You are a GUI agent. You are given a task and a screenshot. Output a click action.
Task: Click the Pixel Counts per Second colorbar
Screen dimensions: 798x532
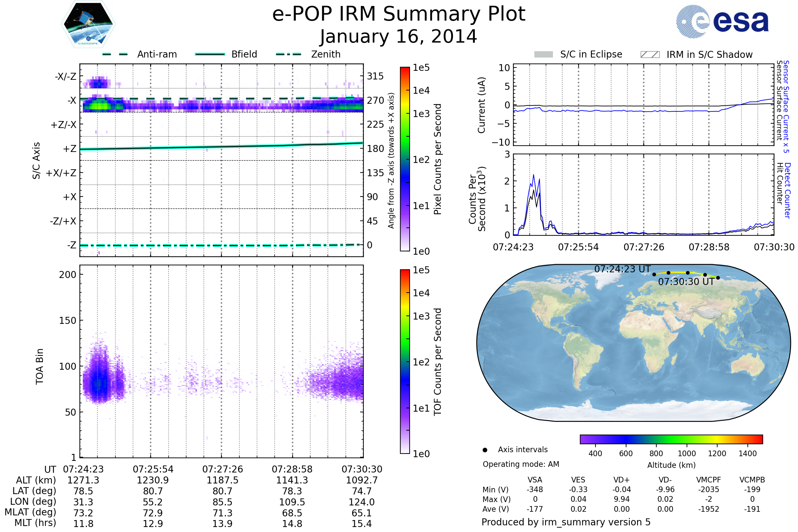click(405, 159)
